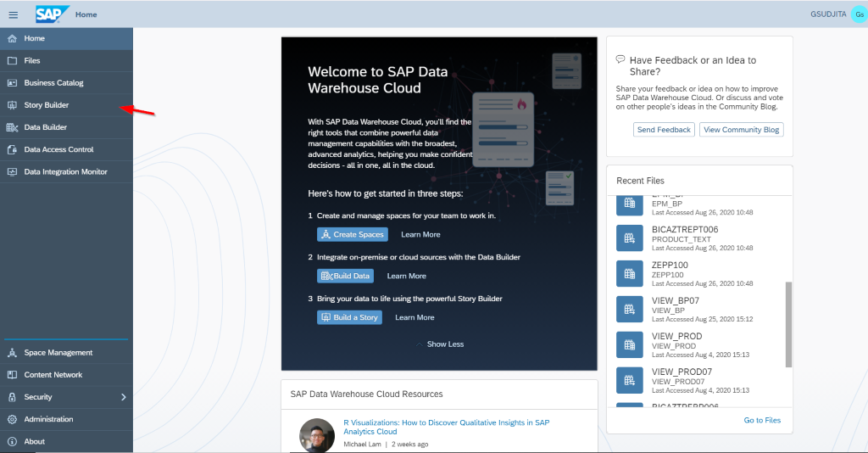Image resolution: width=868 pixels, height=453 pixels.
Task: Open the About entry
Action: [66, 441]
